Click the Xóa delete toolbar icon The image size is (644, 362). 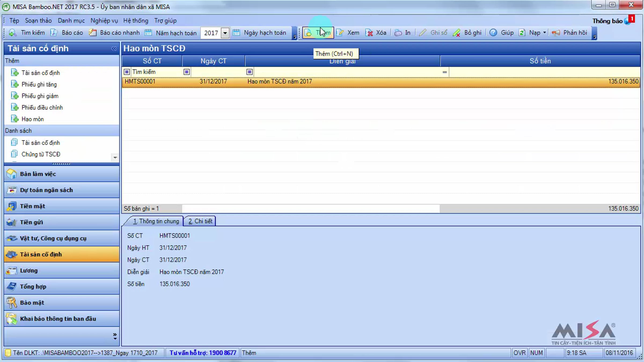(x=369, y=33)
